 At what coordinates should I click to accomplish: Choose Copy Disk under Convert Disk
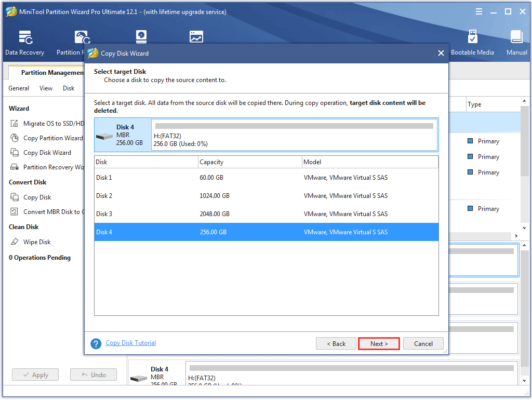coord(37,197)
